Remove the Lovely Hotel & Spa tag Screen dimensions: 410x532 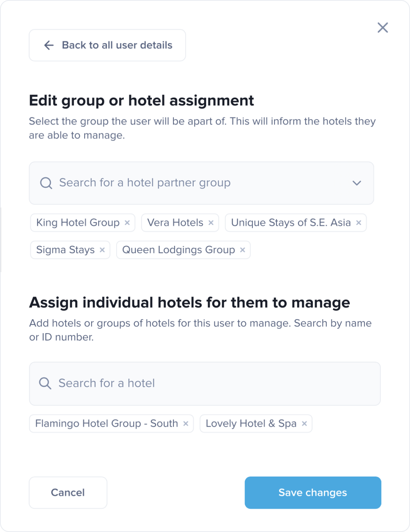304,424
